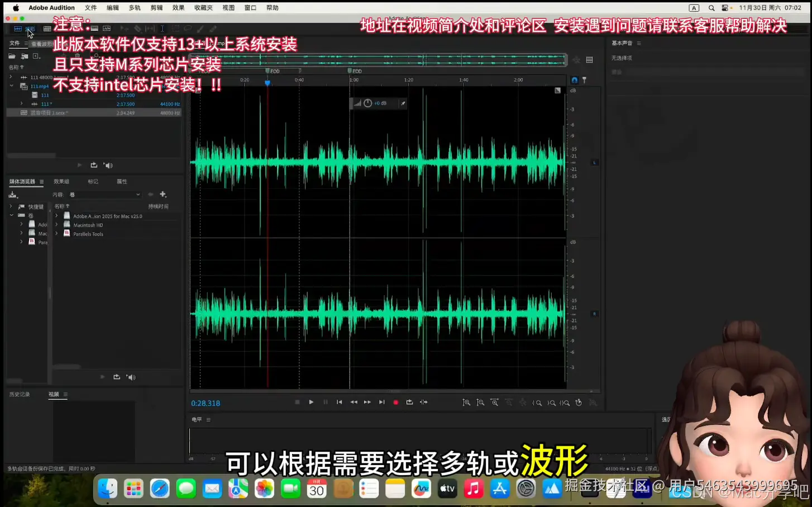Open the 基本声音 panel menu
The width and height of the screenshot is (812, 507).
point(639,43)
